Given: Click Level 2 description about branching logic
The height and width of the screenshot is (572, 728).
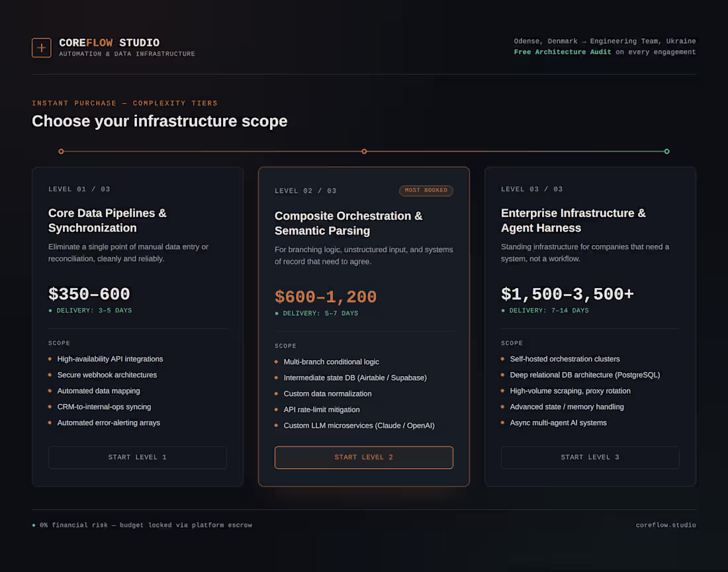Looking at the screenshot, I should [363, 256].
